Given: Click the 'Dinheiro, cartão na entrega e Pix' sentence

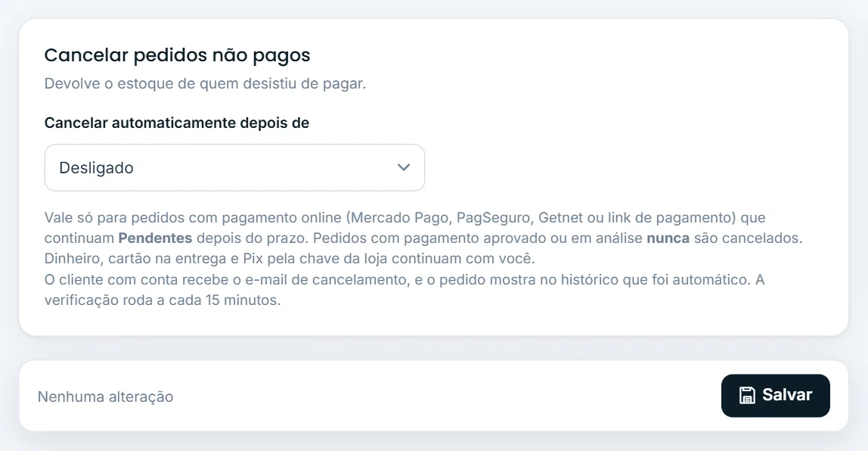Looking at the screenshot, I should [x=290, y=259].
